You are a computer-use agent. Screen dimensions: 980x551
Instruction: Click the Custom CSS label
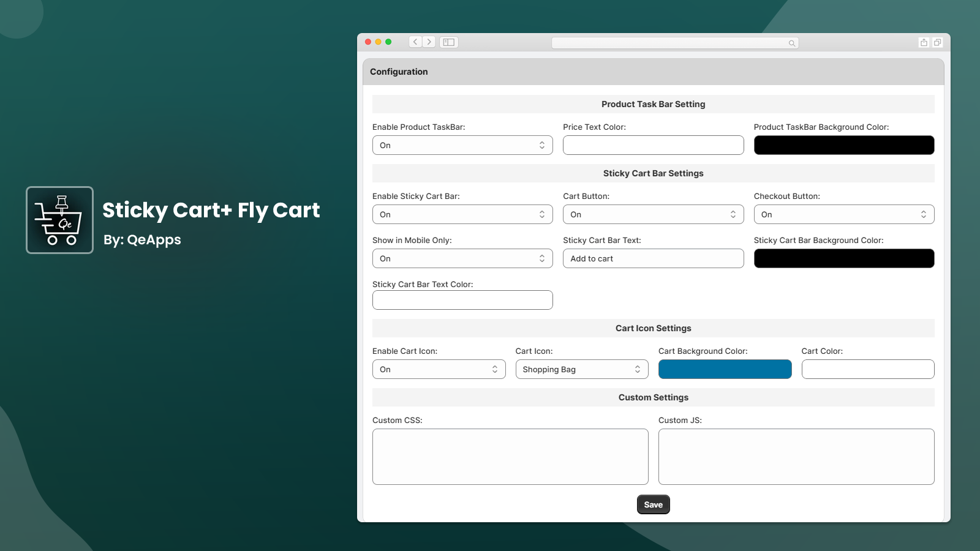(x=398, y=421)
